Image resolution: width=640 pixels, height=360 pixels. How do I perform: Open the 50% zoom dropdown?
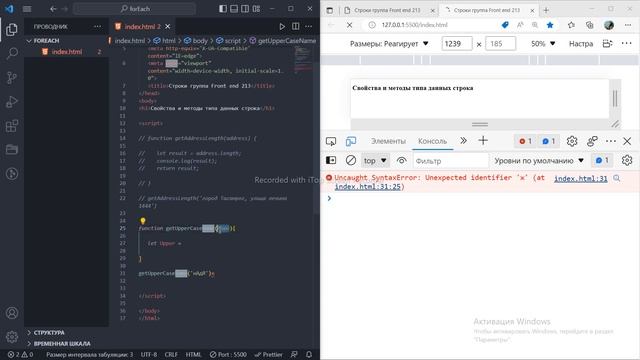543,44
